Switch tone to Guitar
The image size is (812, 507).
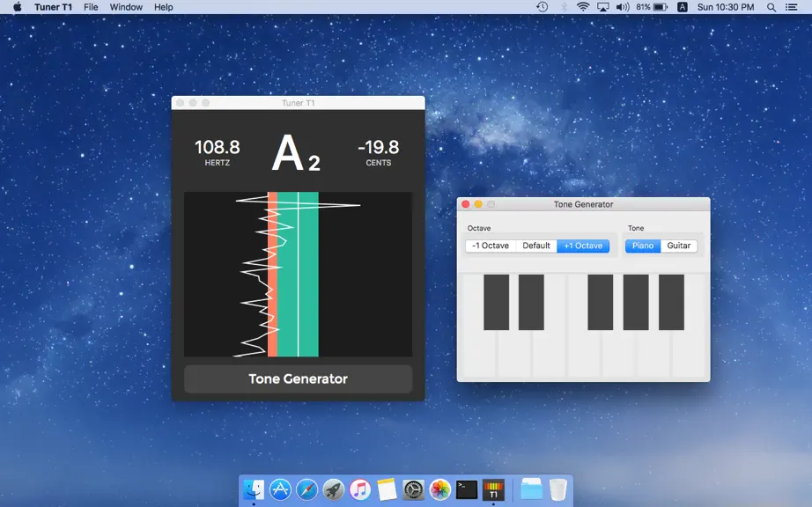(678, 246)
